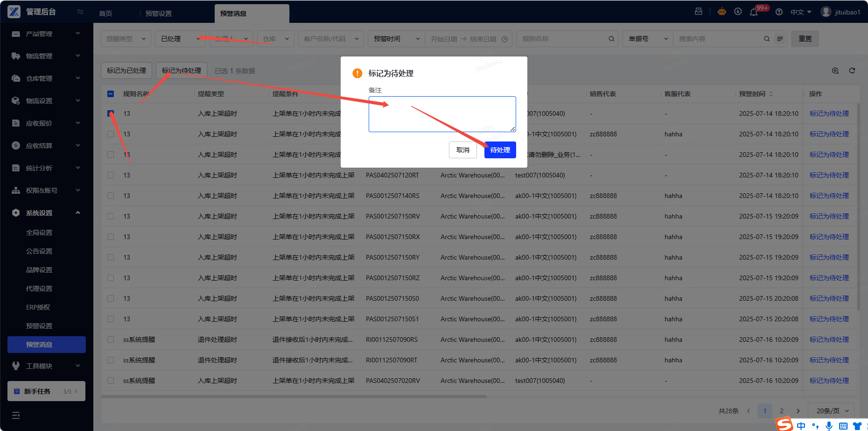The width and height of the screenshot is (868, 431).
Task: Click the 重置 button
Action: 805,39
